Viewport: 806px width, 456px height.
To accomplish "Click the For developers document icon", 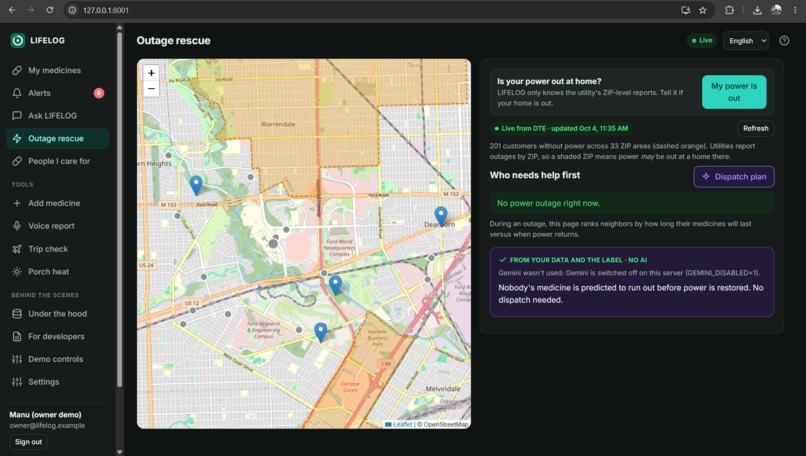I will (x=17, y=336).
